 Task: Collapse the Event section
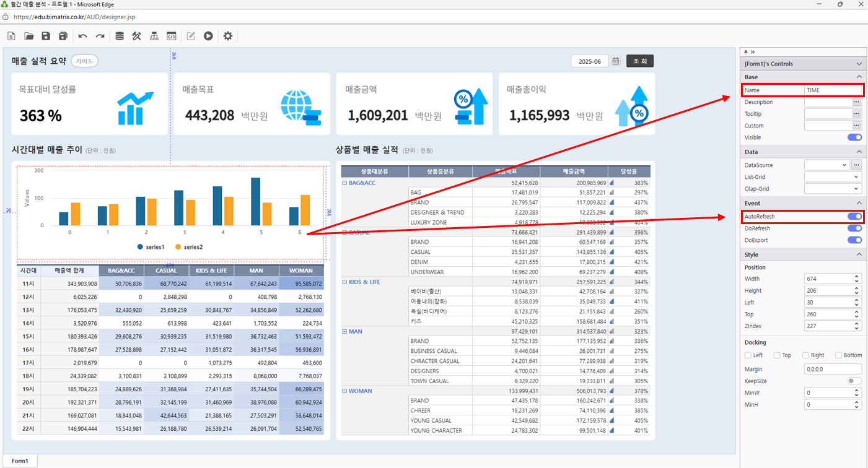(x=859, y=203)
